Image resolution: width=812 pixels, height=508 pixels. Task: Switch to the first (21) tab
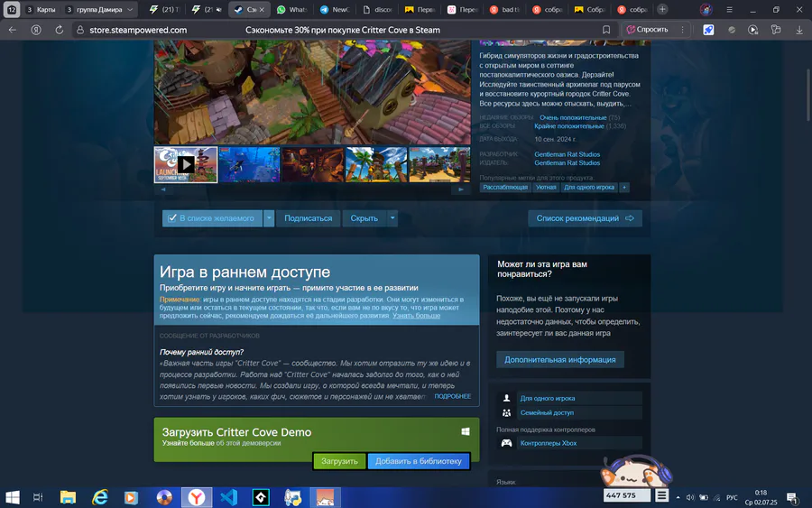[163, 9]
